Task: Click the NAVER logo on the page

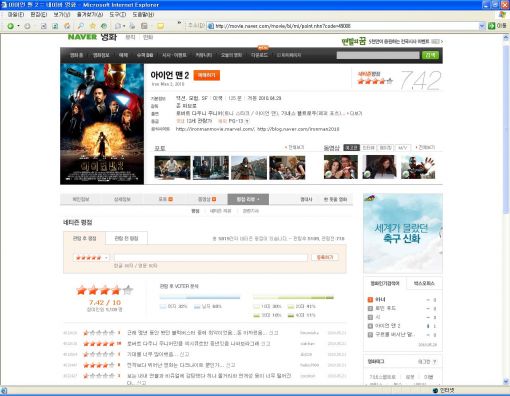Action: (x=82, y=37)
